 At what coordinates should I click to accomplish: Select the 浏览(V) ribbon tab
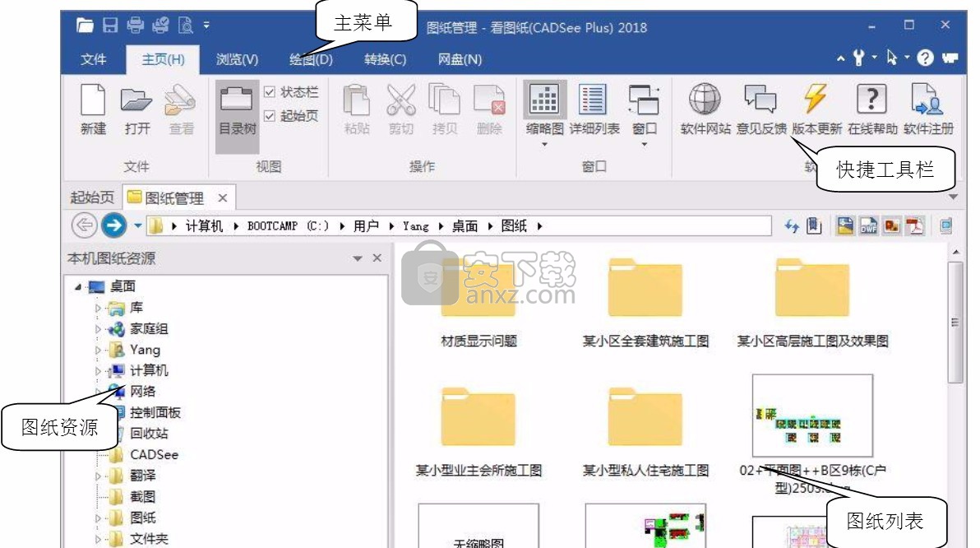[x=237, y=59]
